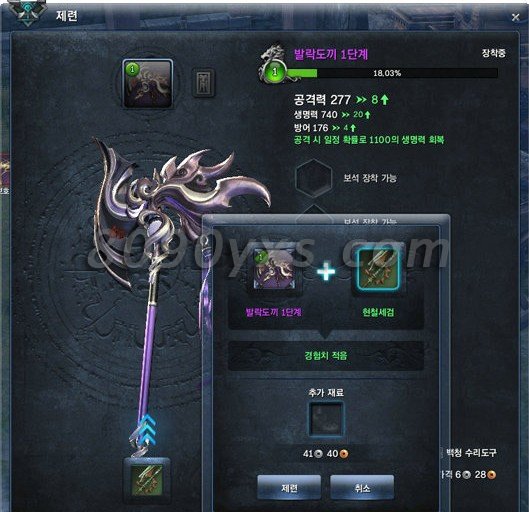Screen dimensions: 529x512
Task: Click the blue upward arrows above material slot
Action: [147, 429]
